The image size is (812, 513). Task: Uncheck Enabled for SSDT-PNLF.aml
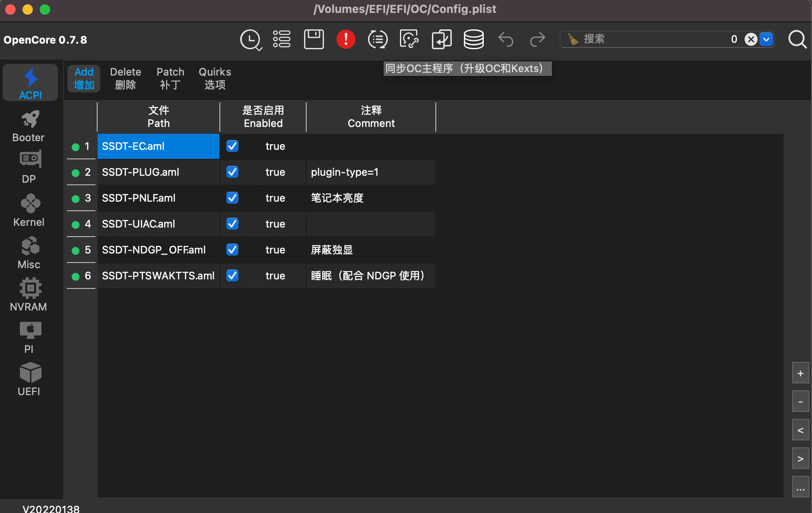(x=232, y=198)
